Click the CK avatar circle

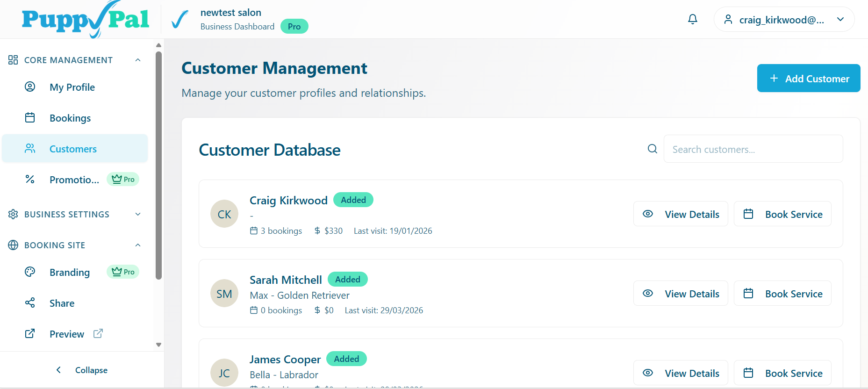(224, 214)
